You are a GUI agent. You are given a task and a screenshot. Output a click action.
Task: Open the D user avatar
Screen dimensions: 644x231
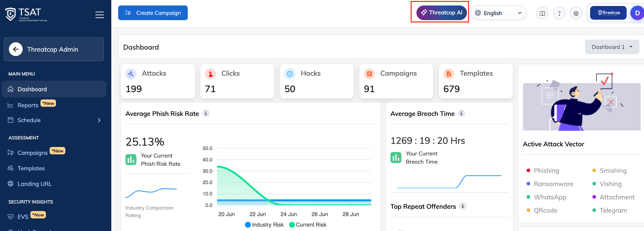pyautogui.click(x=637, y=13)
